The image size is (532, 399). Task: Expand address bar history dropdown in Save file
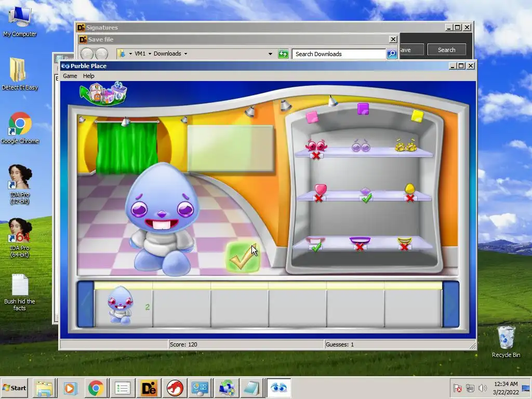pyautogui.click(x=270, y=54)
